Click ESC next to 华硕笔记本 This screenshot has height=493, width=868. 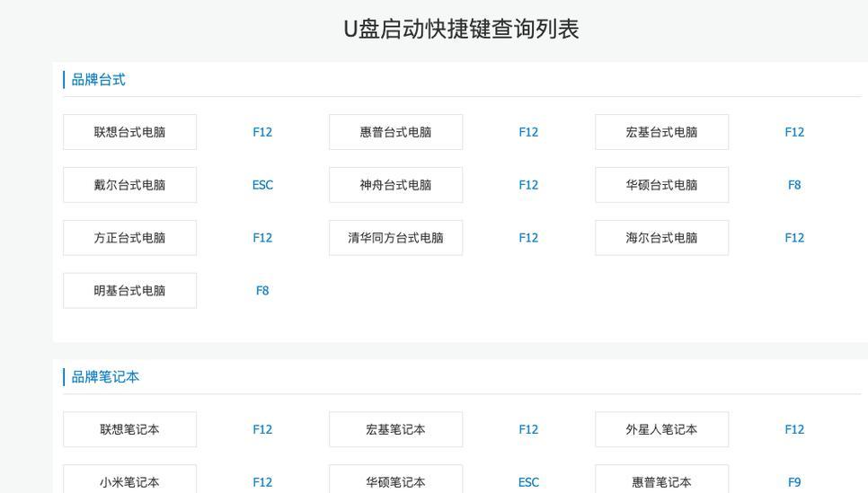[528, 482]
